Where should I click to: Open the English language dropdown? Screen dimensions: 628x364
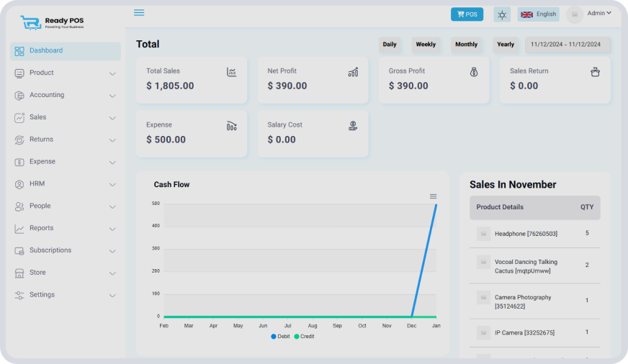coord(538,14)
